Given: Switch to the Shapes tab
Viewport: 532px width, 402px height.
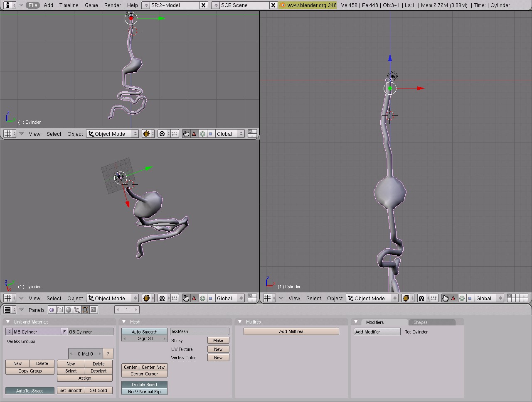Looking at the screenshot, I should click(420, 322).
